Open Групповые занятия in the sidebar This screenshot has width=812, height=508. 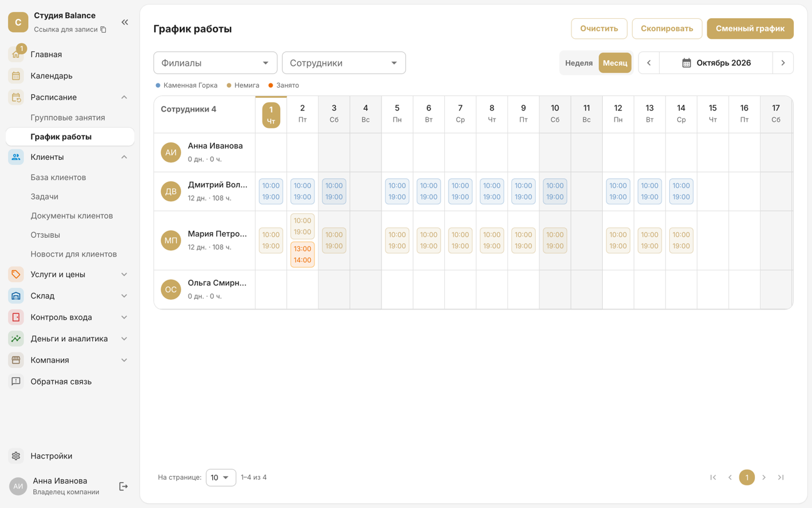click(68, 117)
